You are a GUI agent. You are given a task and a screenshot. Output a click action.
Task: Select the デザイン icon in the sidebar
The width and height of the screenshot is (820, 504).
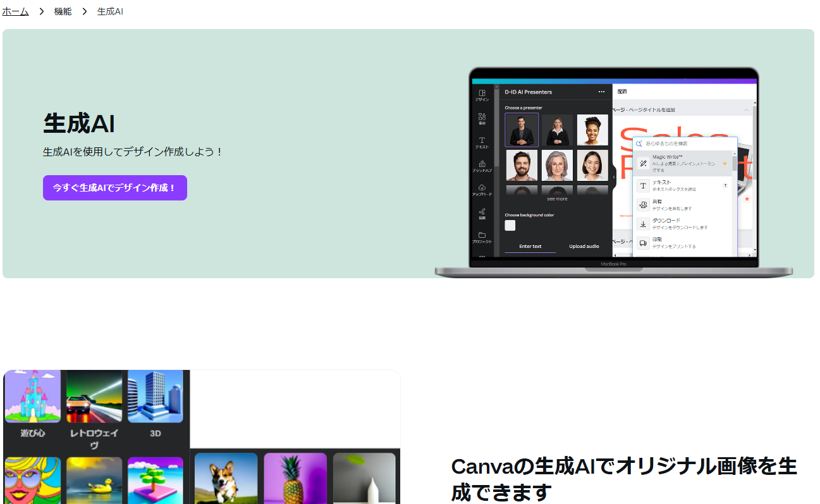pyautogui.click(x=482, y=93)
